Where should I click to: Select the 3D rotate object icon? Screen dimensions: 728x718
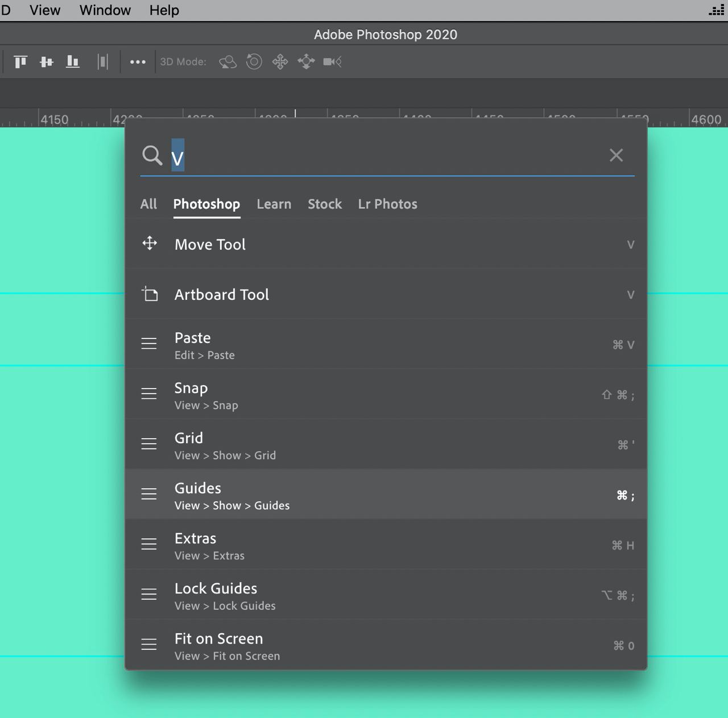[227, 61]
